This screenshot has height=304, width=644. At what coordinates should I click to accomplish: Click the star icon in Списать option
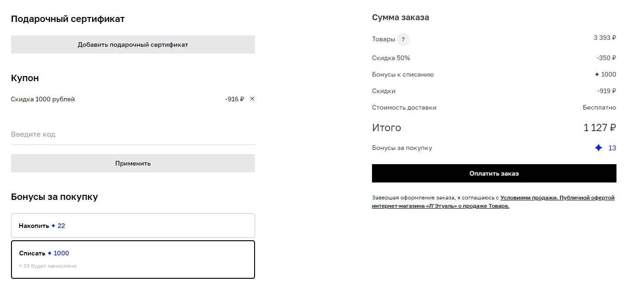[x=50, y=253]
